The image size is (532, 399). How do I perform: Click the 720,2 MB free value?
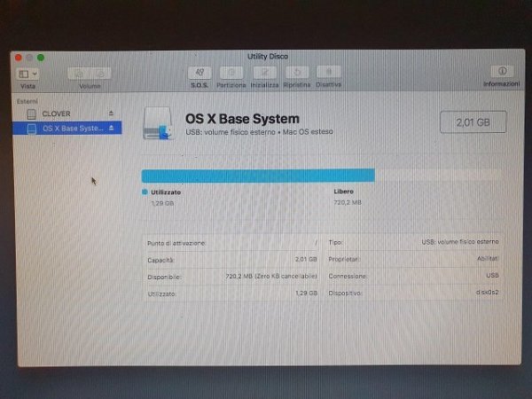[348, 202]
